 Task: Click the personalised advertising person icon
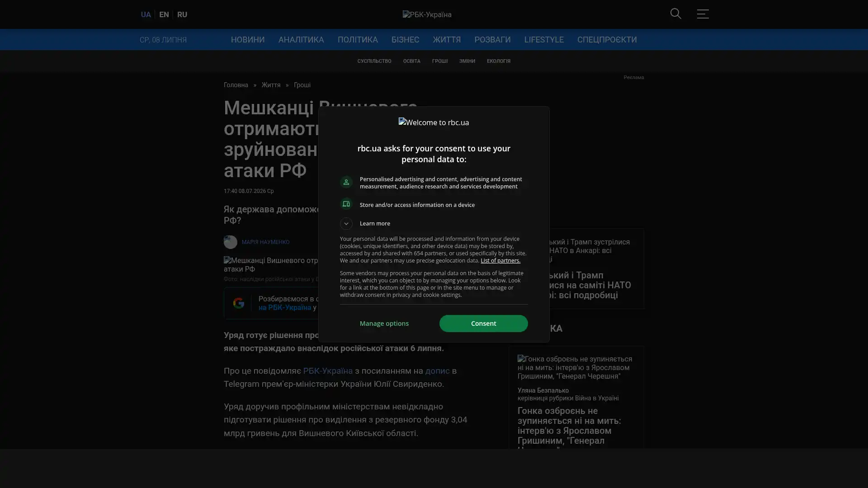pyautogui.click(x=346, y=182)
